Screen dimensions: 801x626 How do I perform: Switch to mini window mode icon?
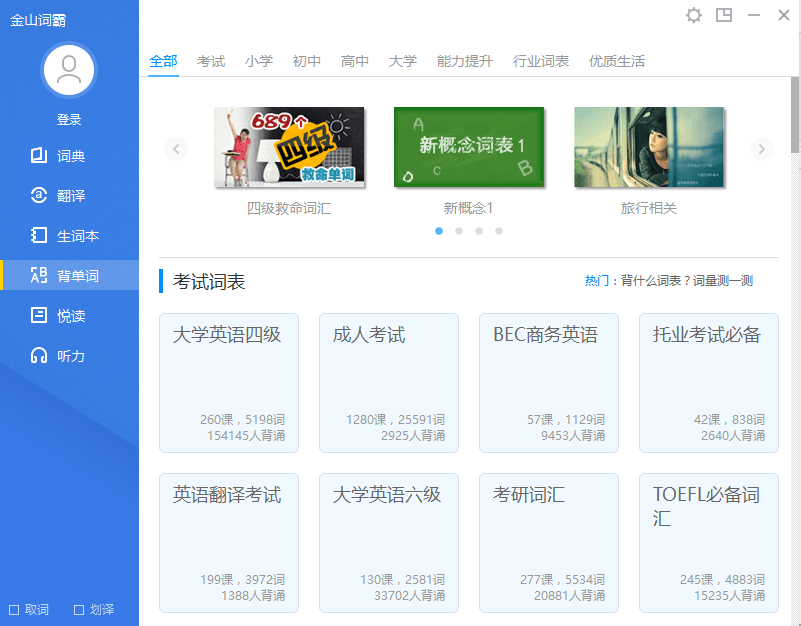(x=724, y=15)
